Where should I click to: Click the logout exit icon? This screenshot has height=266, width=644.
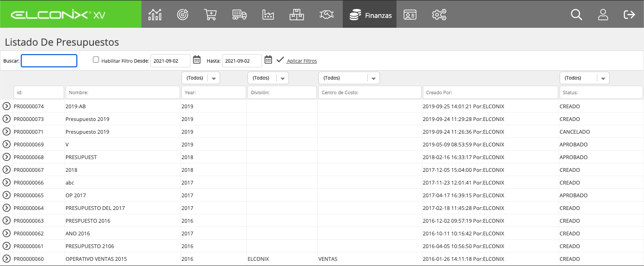coord(629,15)
